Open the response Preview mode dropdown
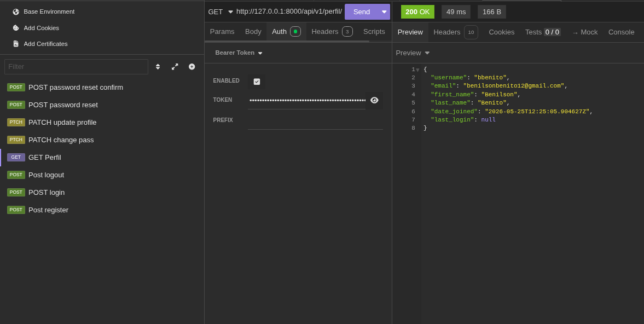This screenshot has width=644, height=324. (413, 53)
